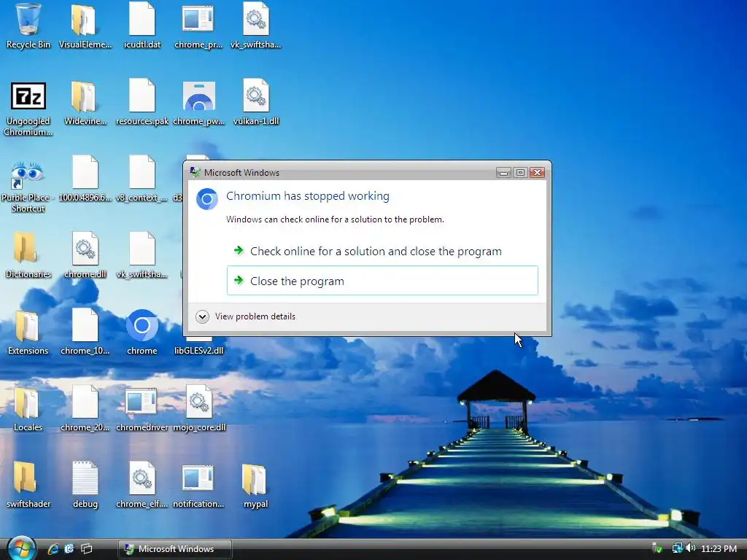747x560 pixels.
Task: Select the chrome.dll file icon
Action: tap(85, 256)
